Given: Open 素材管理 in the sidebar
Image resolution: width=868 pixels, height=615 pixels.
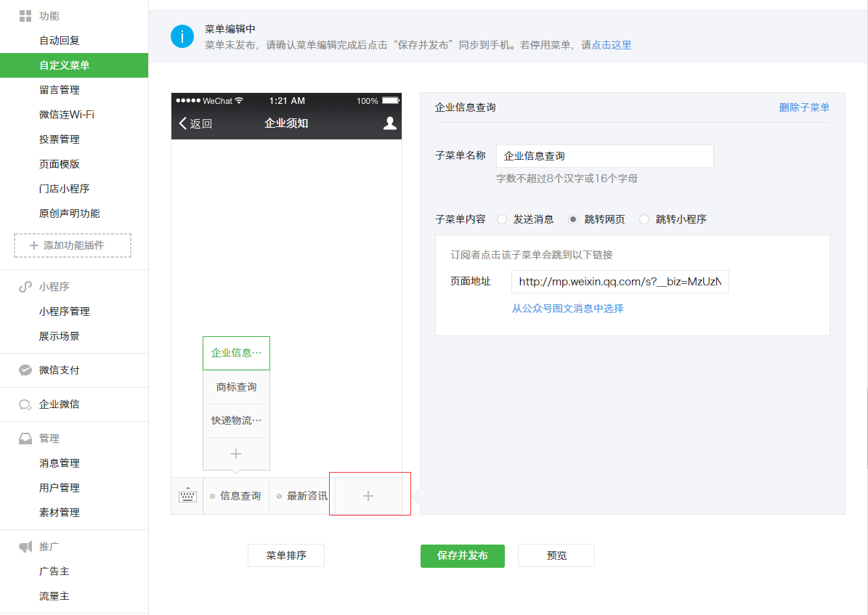Looking at the screenshot, I should pos(60,513).
